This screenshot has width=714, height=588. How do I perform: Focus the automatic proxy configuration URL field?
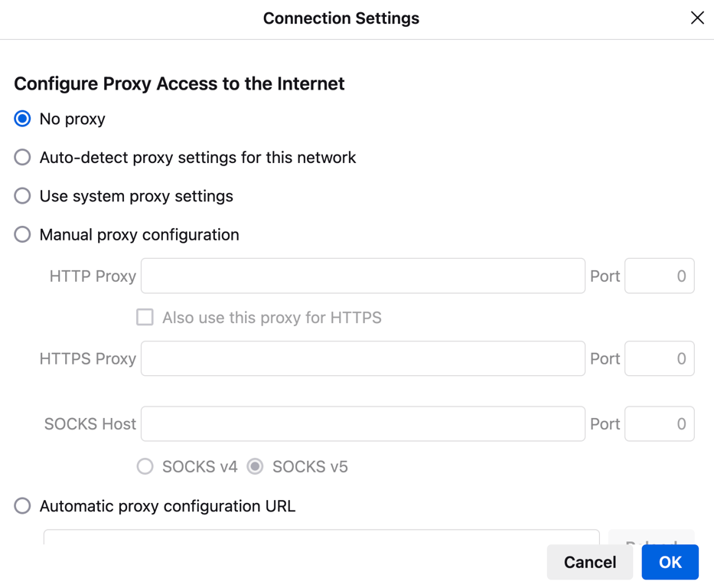321,536
